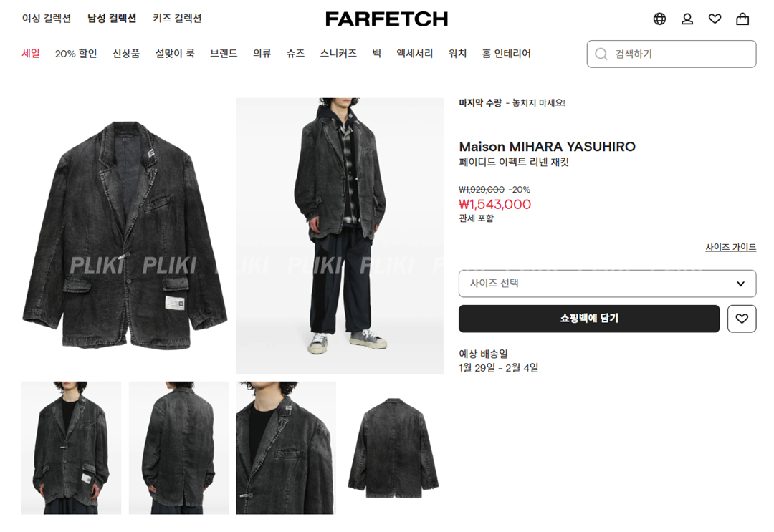This screenshot has width=774, height=532.
Task: Open the model full-body product image
Action: tap(340, 236)
